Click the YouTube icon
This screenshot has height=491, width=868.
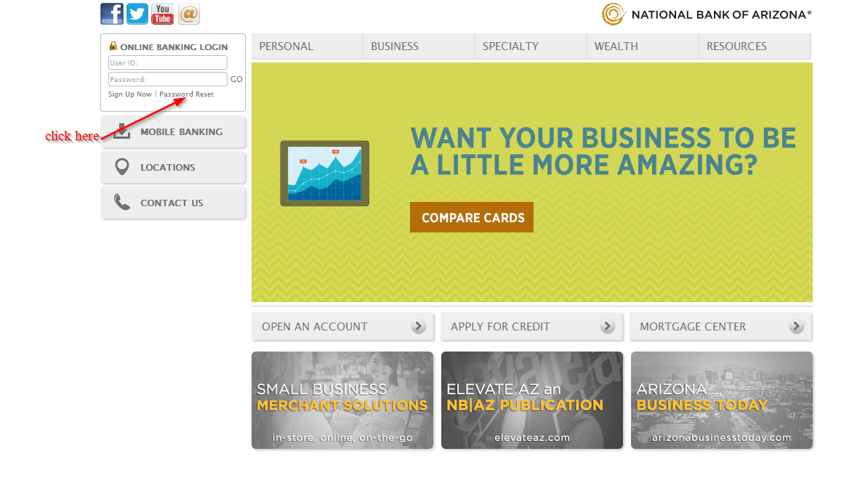tap(163, 14)
